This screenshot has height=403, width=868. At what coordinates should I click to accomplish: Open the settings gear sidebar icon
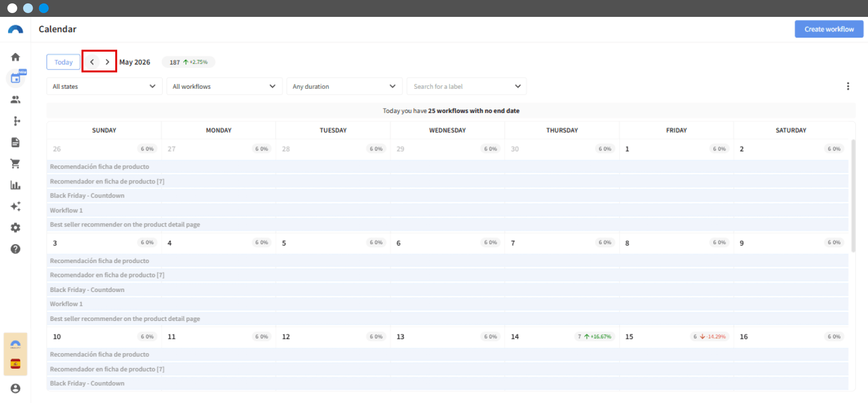15,228
